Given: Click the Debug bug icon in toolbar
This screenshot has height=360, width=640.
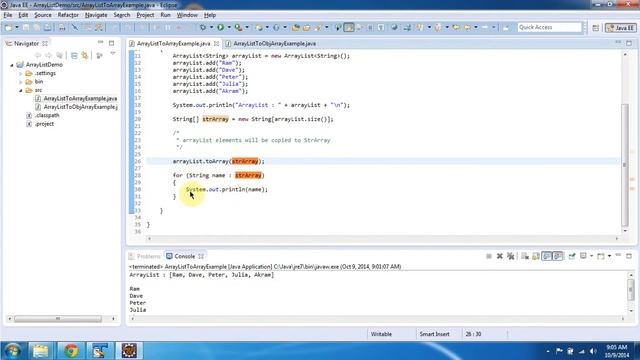Looking at the screenshot, I should pyautogui.click(x=203, y=27).
